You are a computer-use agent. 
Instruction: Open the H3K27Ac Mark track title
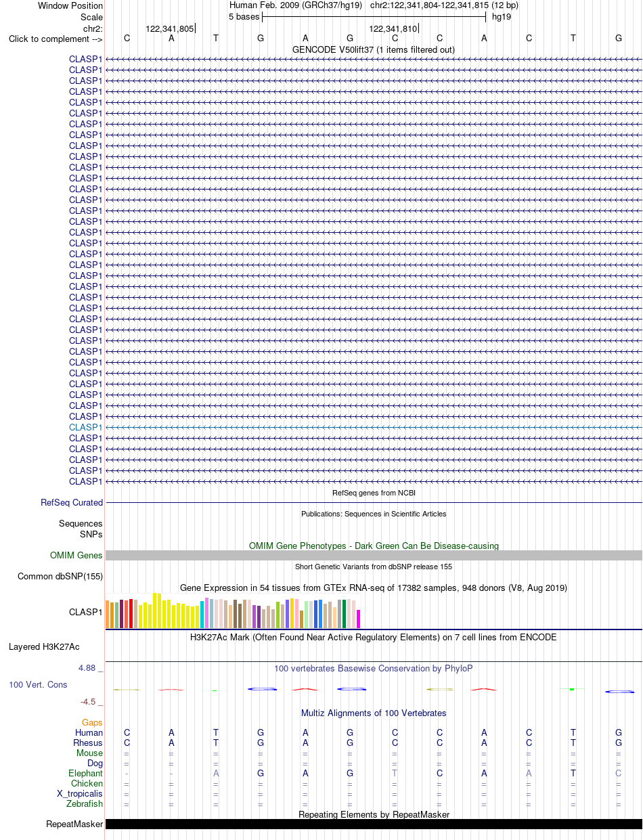(374, 637)
